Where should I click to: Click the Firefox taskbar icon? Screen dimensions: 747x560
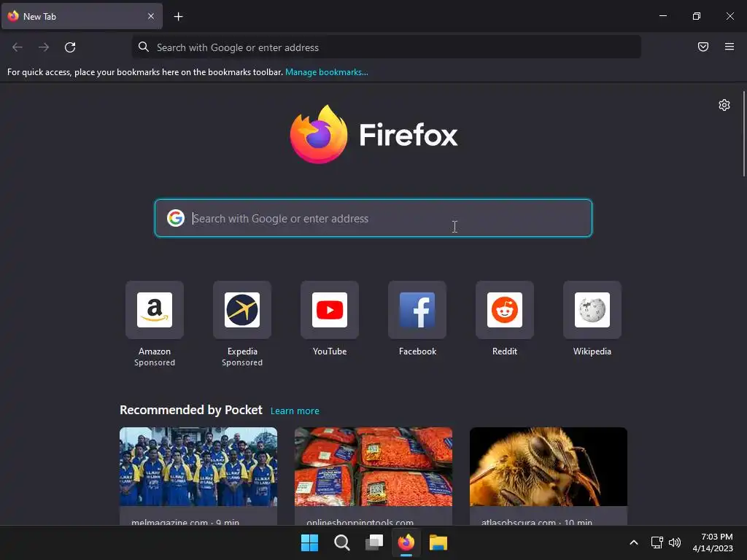pyautogui.click(x=406, y=542)
